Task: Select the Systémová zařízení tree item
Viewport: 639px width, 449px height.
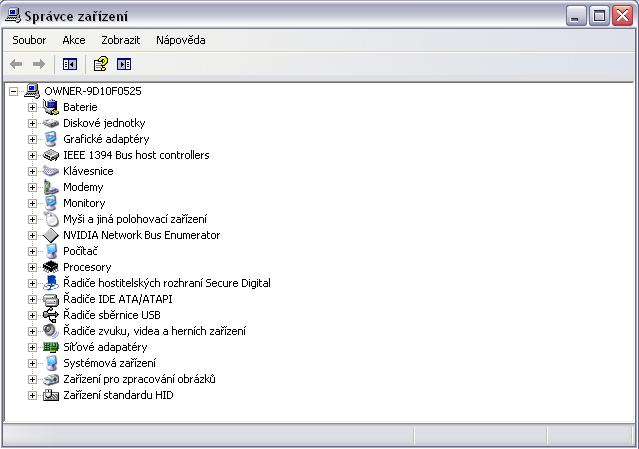Action: click(x=109, y=363)
